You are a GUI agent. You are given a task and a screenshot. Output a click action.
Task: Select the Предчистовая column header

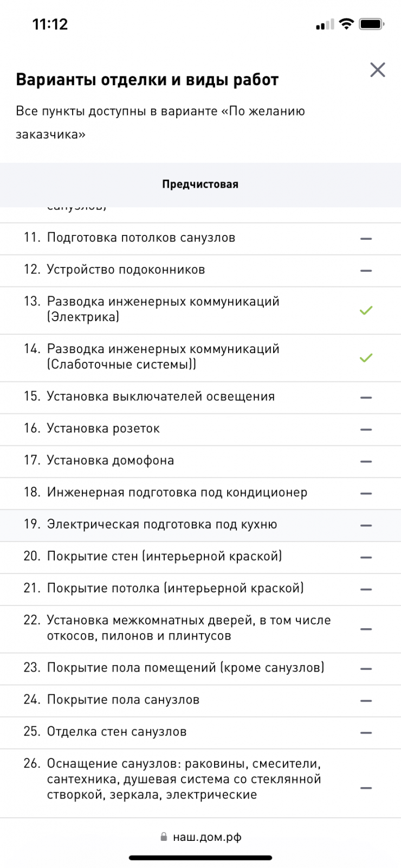pyautogui.click(x=200, y=184)
